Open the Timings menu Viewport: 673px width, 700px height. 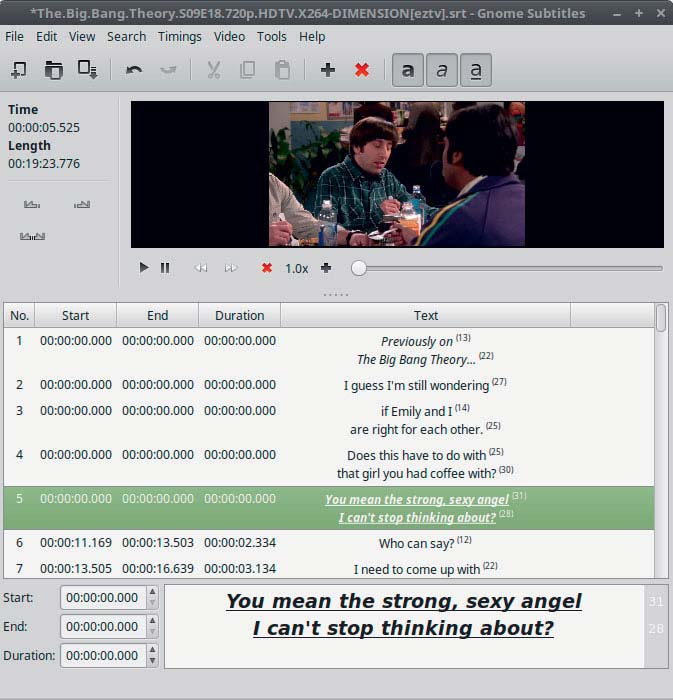(x=179, y=37)
